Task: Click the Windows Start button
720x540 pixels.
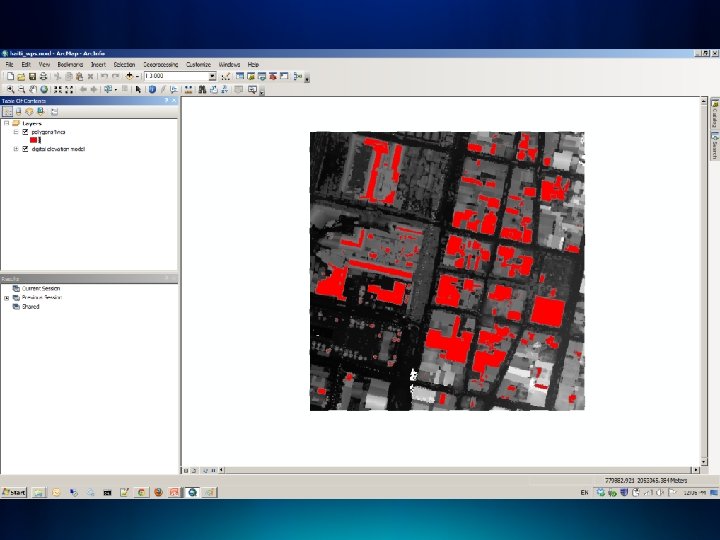Action: 14,492
